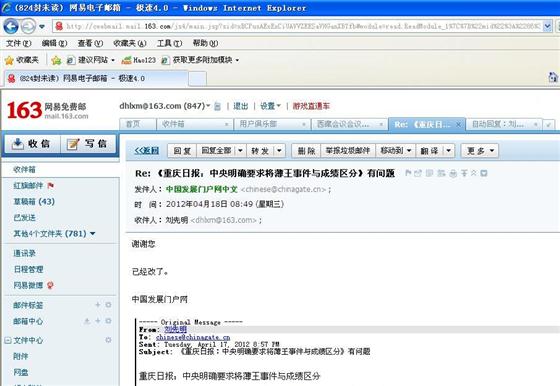Close the 西藏会议会议 mail tab
This screenshot has height=386, width=560.
click(x=381, y=125)
